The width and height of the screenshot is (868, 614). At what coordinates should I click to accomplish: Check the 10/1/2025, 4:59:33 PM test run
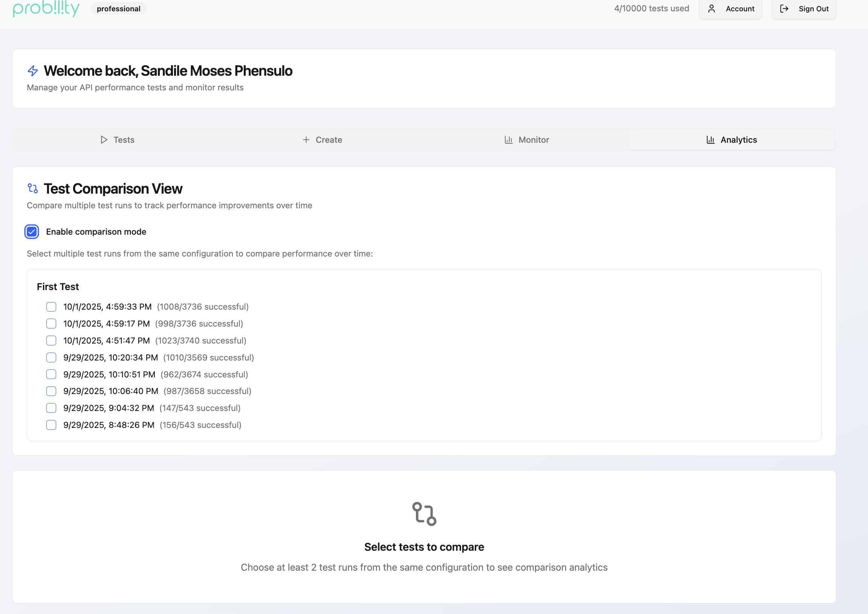[x=51, y=307]
